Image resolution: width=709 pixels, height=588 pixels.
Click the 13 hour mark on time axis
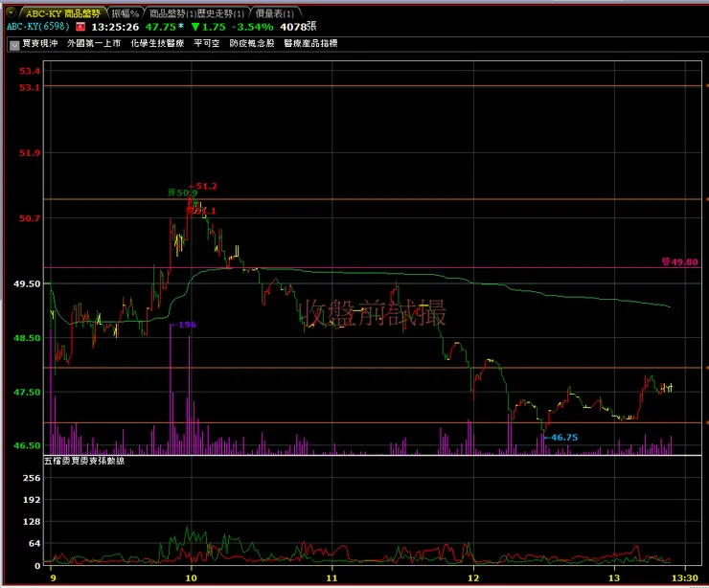(x=614, y=577)
